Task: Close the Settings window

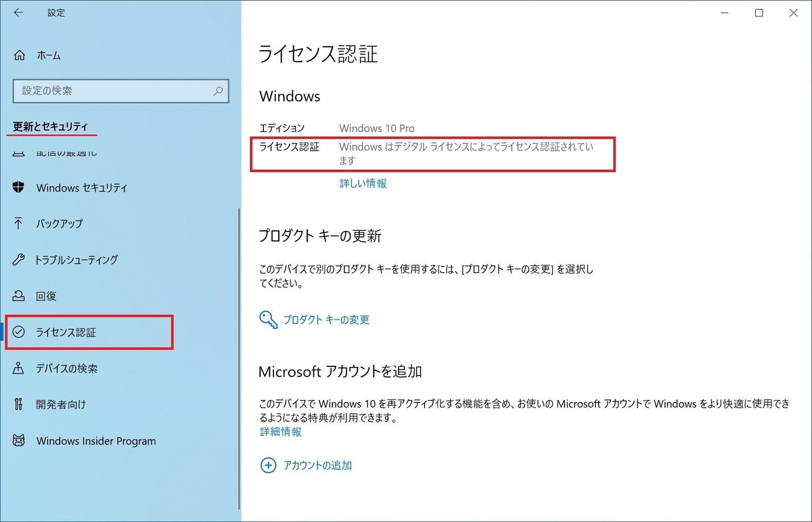Action: click(x=795, y=13)
